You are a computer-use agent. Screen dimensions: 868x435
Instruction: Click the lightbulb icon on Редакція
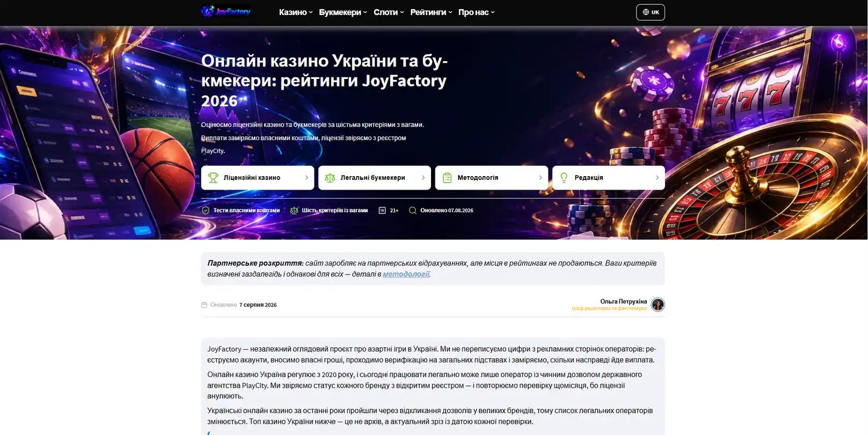click(x=564, y=178)
